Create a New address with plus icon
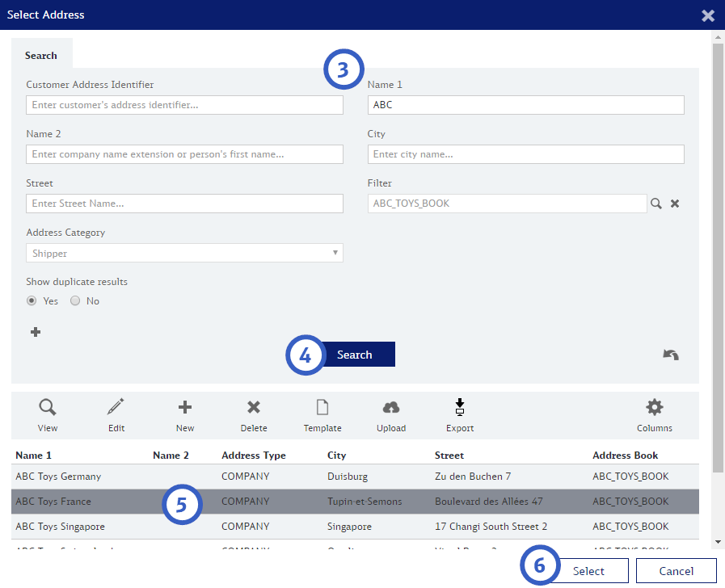 pyautogui.click(x=185, y=407)
